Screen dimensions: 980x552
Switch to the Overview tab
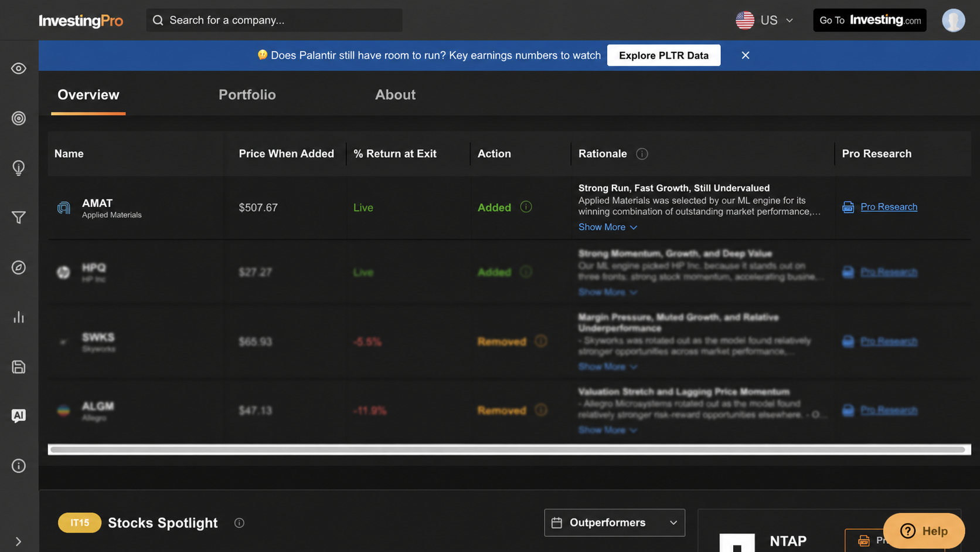pyautogui.click(x=89, y=95)
